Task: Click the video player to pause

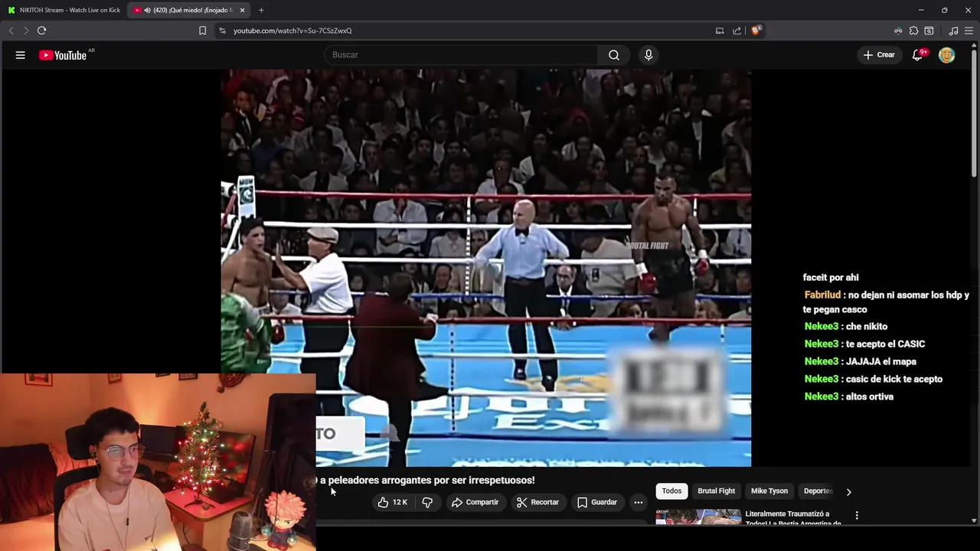Action: 486,268
